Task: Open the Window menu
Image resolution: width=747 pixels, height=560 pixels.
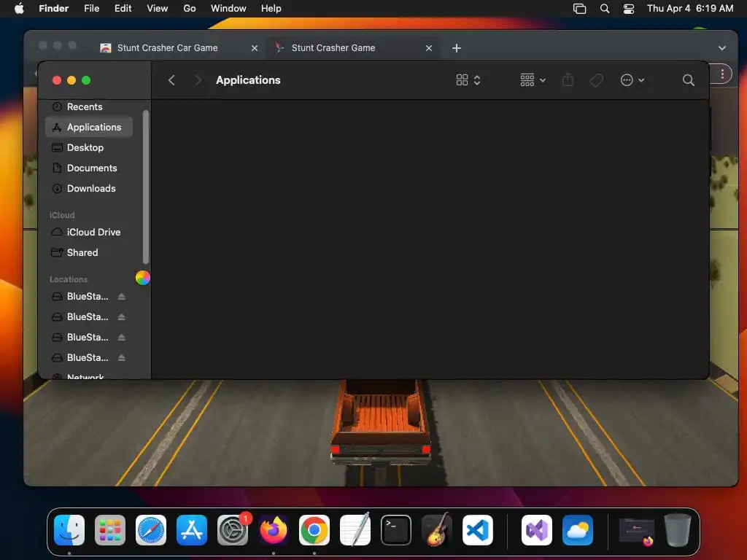Action: pos(228,8)
